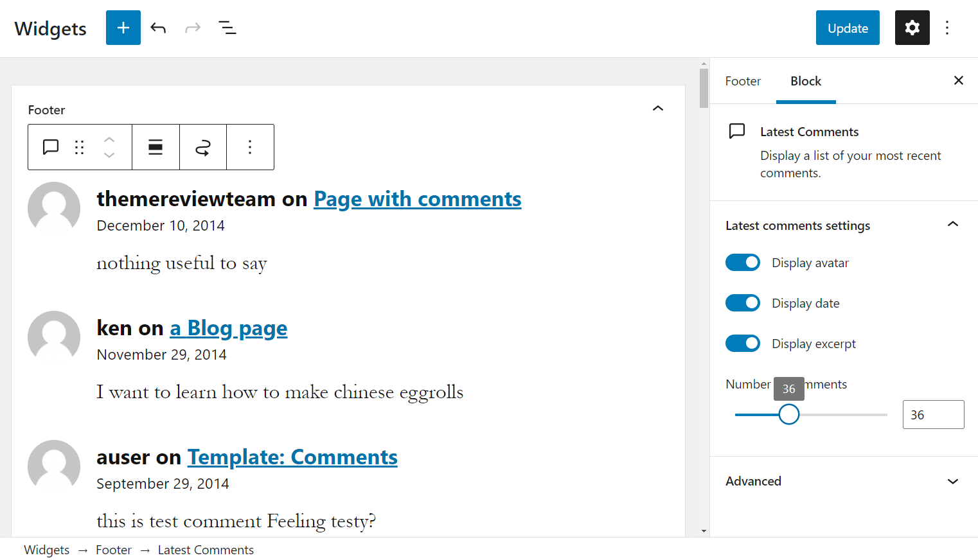Turn off the Display date toggle
The width and height of the screenshot is (978, 560).
742,302
